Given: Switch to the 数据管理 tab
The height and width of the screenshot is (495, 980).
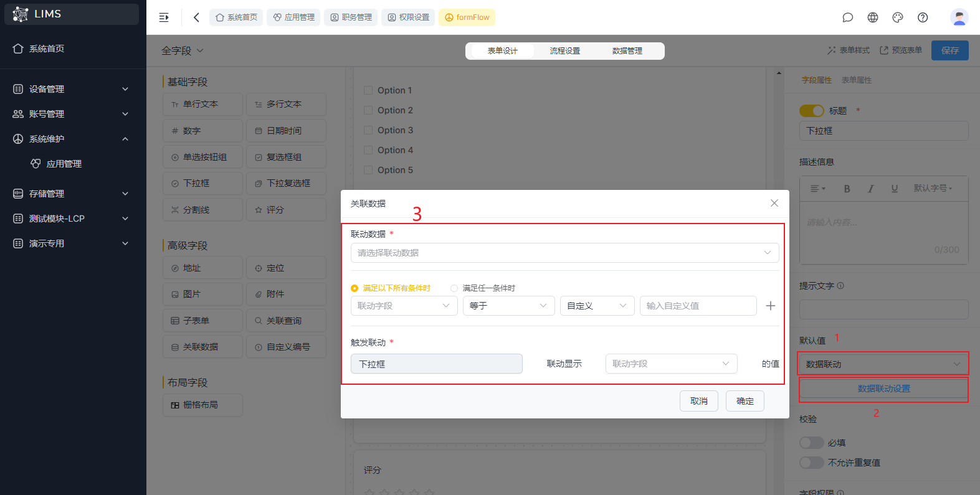Looking at the screenshot, I should coord(627,51).
